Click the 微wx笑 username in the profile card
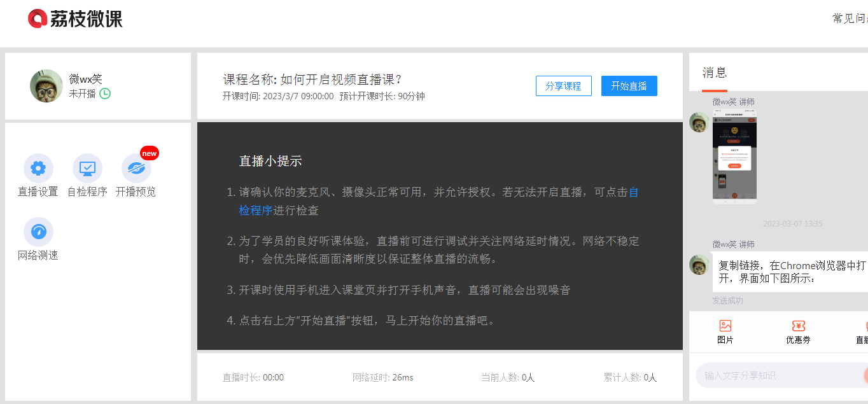 tap(85, 79)
